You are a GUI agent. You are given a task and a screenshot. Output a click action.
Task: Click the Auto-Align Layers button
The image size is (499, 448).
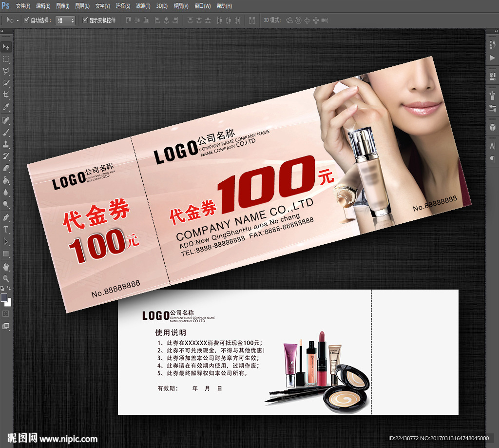[x=252, y=20]
